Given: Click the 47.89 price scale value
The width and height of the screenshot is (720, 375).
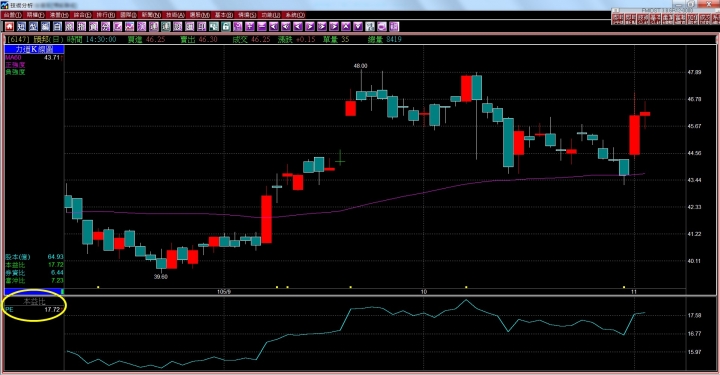Looking at the screenshot, I should point(694,73).
